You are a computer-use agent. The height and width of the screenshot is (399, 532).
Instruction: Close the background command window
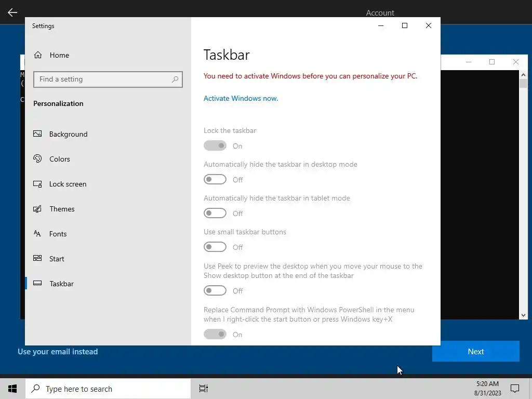(x=516, y=62)
